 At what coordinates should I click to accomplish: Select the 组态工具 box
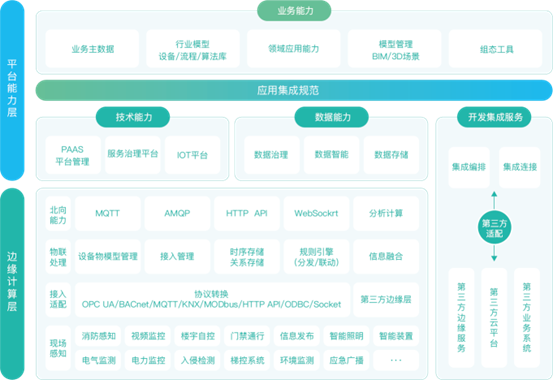point(496,49)
